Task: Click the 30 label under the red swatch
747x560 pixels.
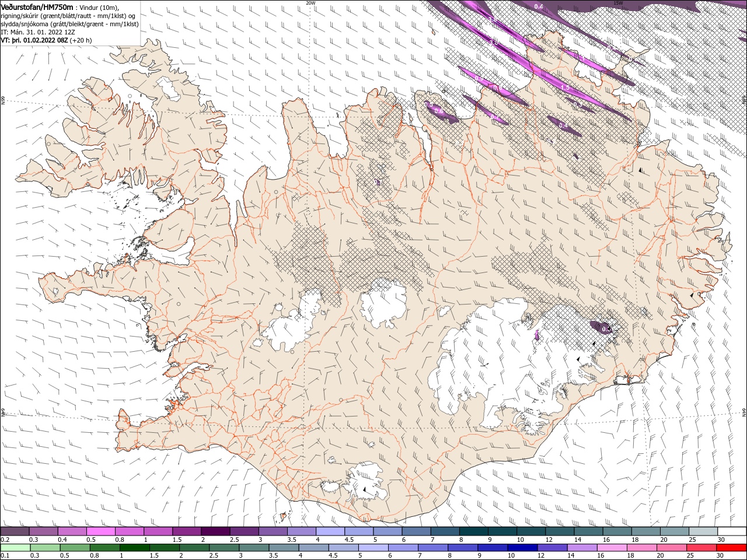Action: [721, 556]
